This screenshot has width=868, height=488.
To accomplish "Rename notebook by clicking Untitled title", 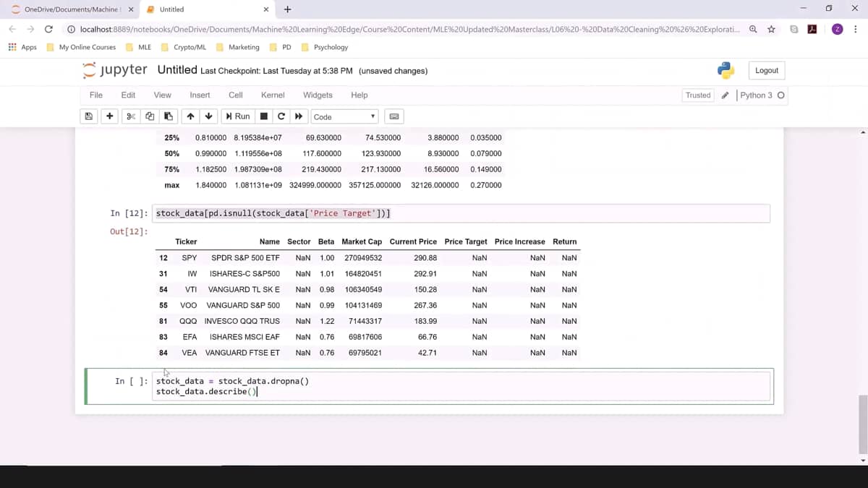I will pos(177,70).
